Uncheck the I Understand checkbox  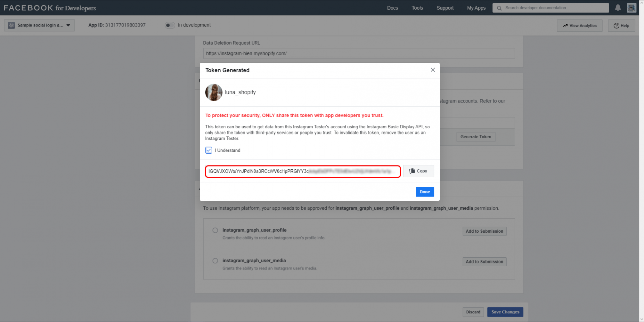click(x=209, y=150)
